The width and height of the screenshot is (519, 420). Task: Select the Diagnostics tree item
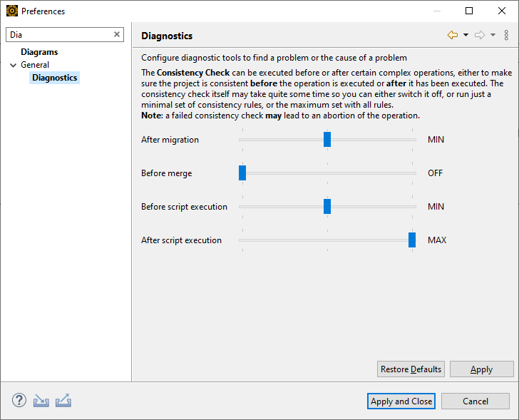[x=54, y=78]
